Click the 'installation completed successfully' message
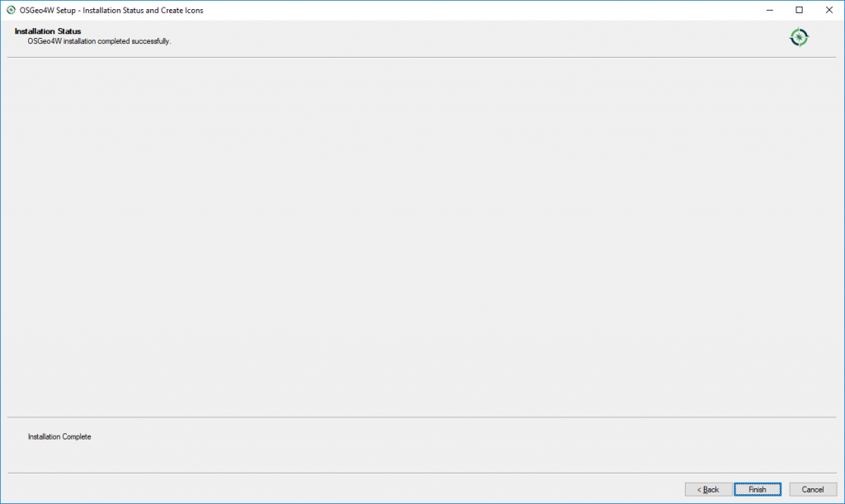This screenshot has height=504, width=845. (x=99, y=41)
